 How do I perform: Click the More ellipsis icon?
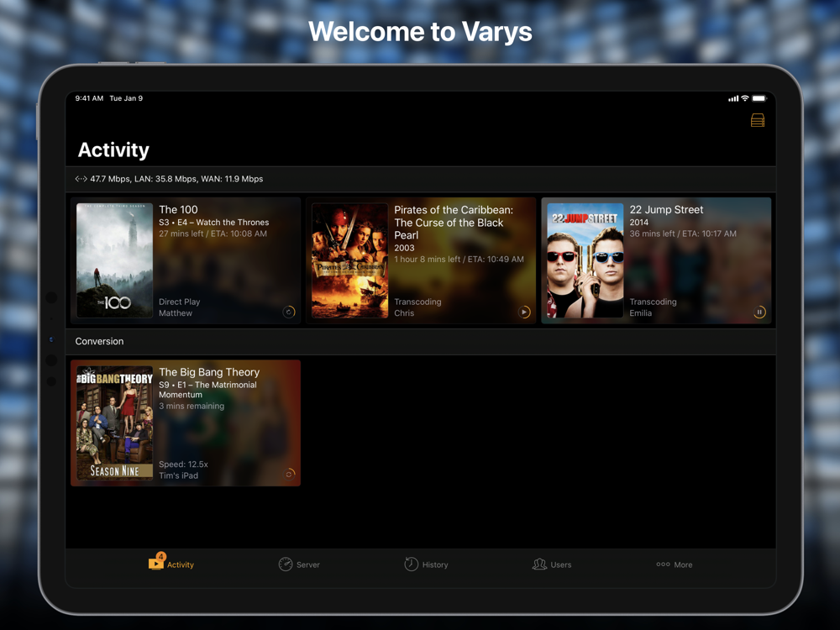tap(664, 564)
